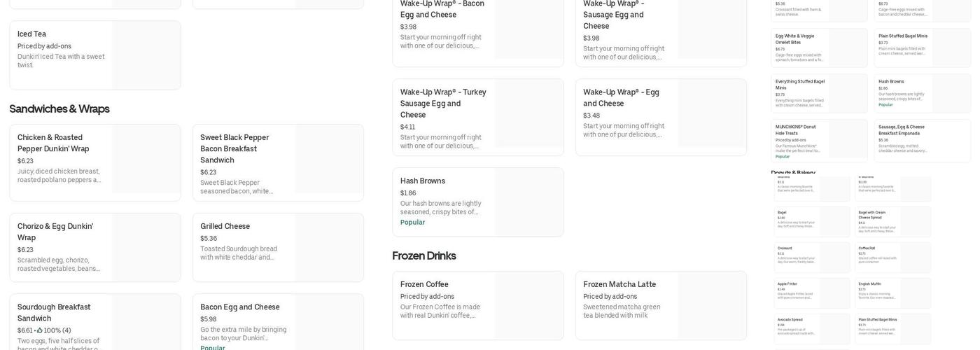Pick the Wake-Up Wrap Turkey Sausage item
Image resolution: width=980 pixels, height=350 pixels.
pos(477,117)
